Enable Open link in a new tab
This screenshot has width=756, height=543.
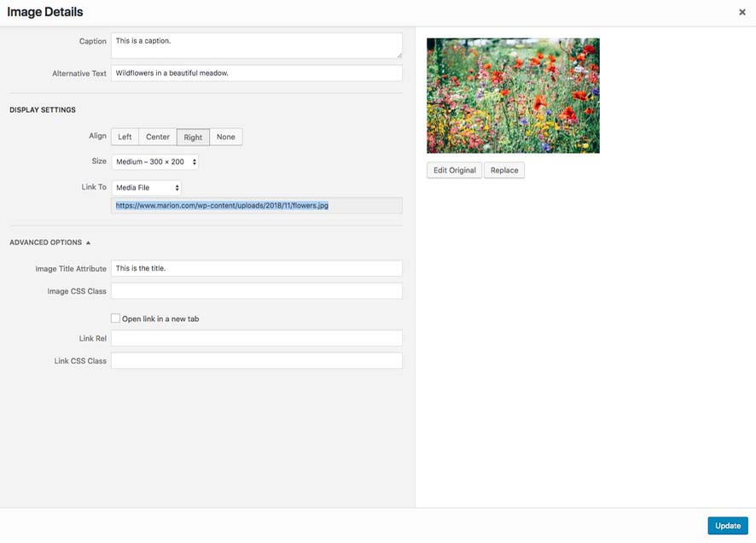click(116, 318)
